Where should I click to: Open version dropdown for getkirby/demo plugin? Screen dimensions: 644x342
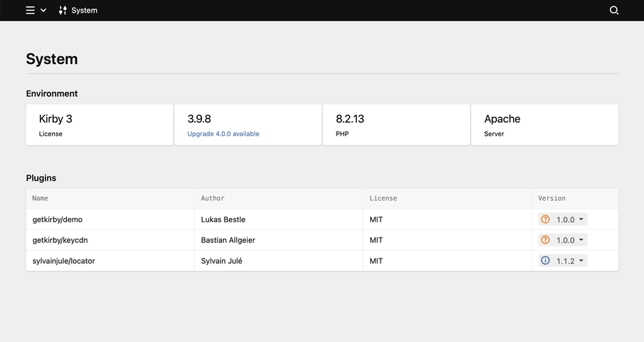click(581, 219)
